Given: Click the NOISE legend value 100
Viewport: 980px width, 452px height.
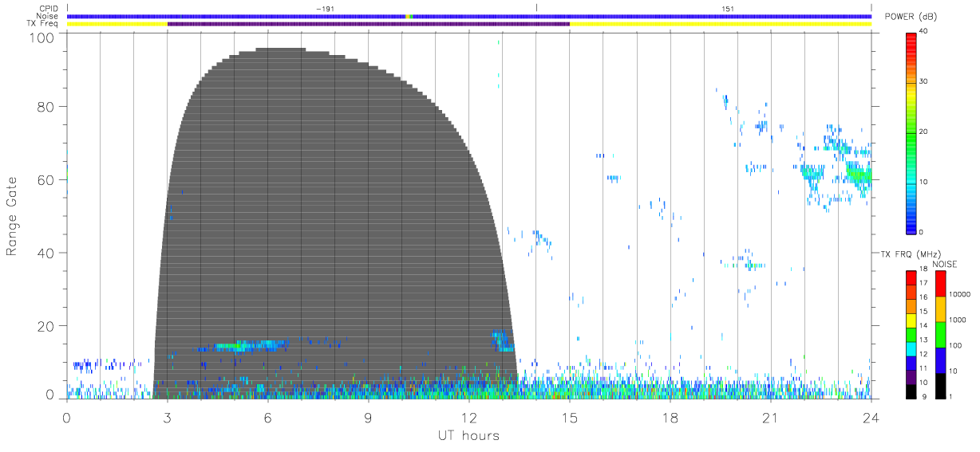Looking at the screenshot, I should (957, 345).
